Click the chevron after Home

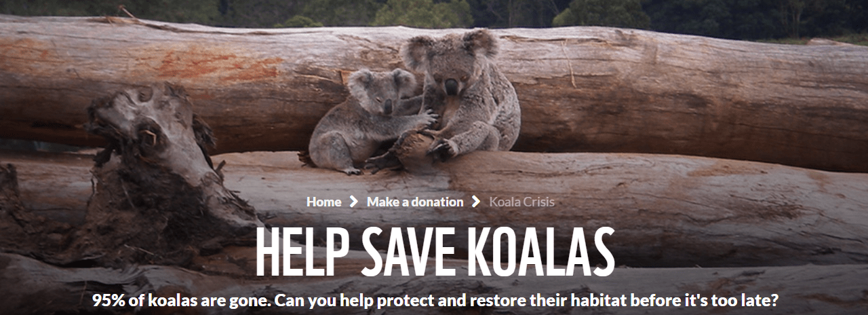coord(354,202)
